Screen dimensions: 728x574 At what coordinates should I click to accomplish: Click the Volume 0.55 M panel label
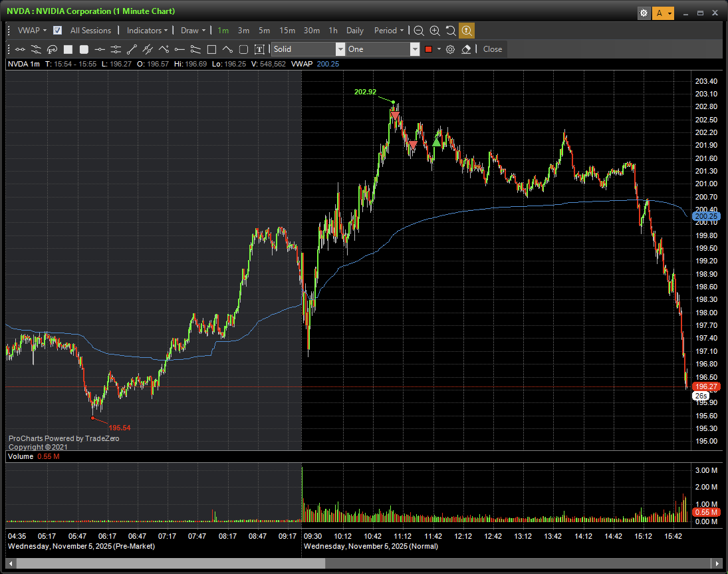click(x=33, y=456)
